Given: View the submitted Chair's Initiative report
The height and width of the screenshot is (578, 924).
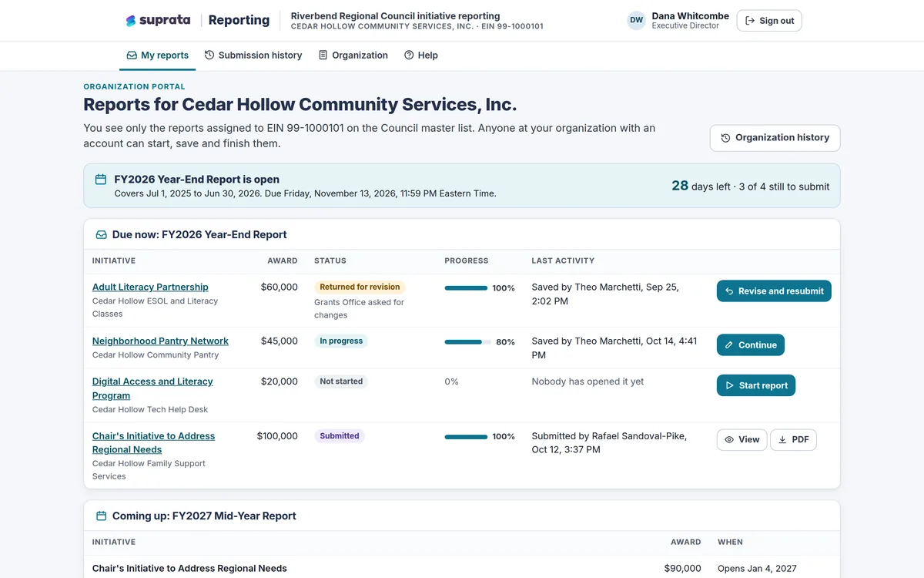Looking at the screenshot, I should (742, 439).
